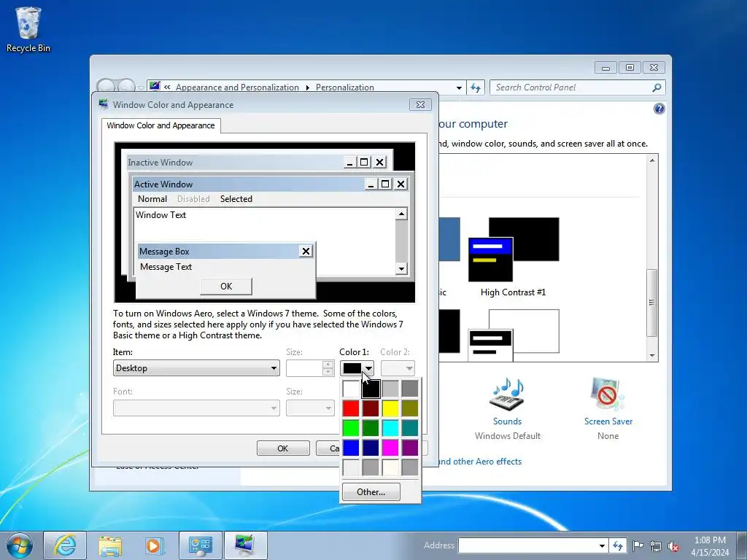The width and height of the screenshot is (747, 560).
Task: Select the Personalization taskbar window icon
Action: tap(245, 545)
